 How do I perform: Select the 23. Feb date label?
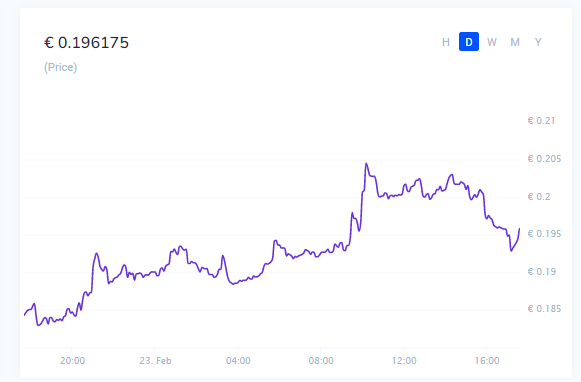[155, 361]
